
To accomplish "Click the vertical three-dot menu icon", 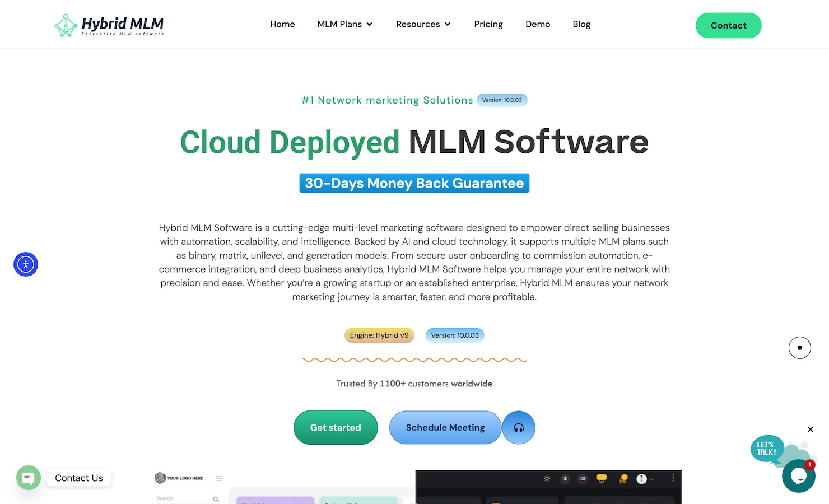I will (x=673, y=479).
